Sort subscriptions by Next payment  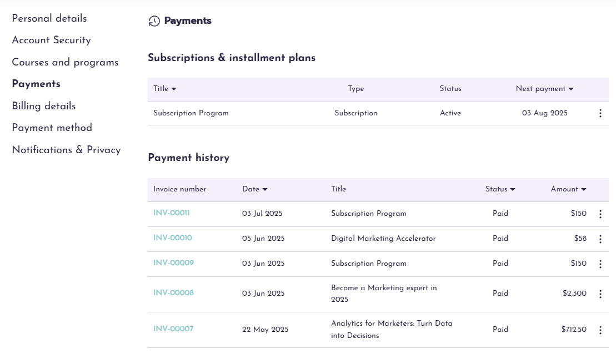point(571,89)
